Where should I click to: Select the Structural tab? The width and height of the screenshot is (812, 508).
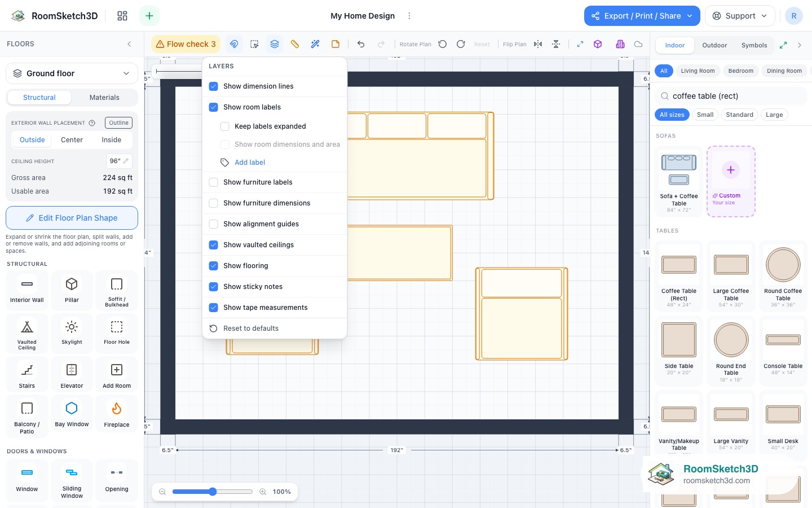point(39,98)
